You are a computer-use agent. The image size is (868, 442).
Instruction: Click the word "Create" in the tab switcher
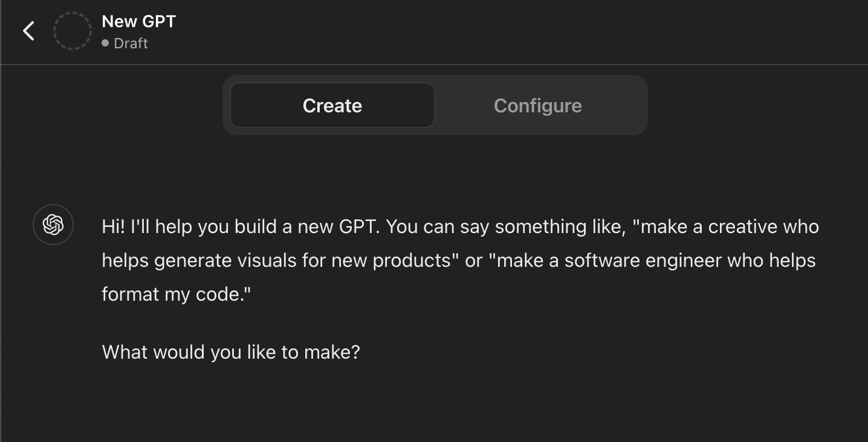332,106
